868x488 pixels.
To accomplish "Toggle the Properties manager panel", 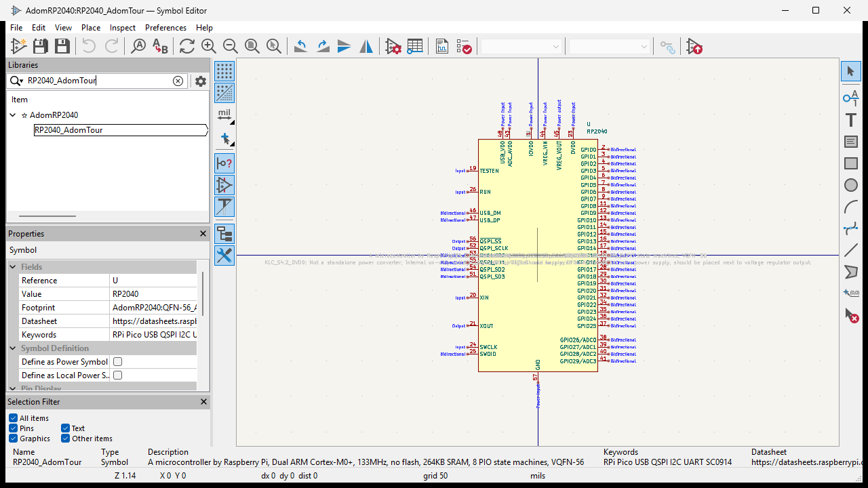I will click(x=224, y=256).
